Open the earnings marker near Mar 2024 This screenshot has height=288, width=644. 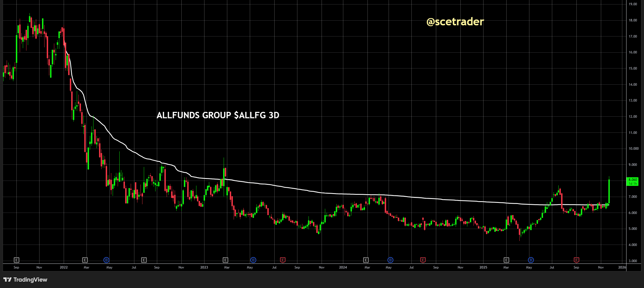click(x=366, y=260)
